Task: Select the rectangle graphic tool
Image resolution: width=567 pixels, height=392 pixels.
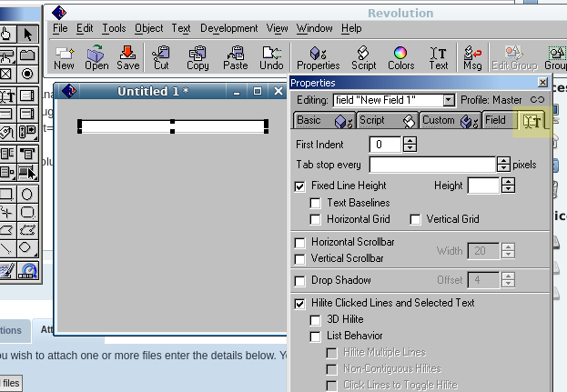Action: click(6, 195)
